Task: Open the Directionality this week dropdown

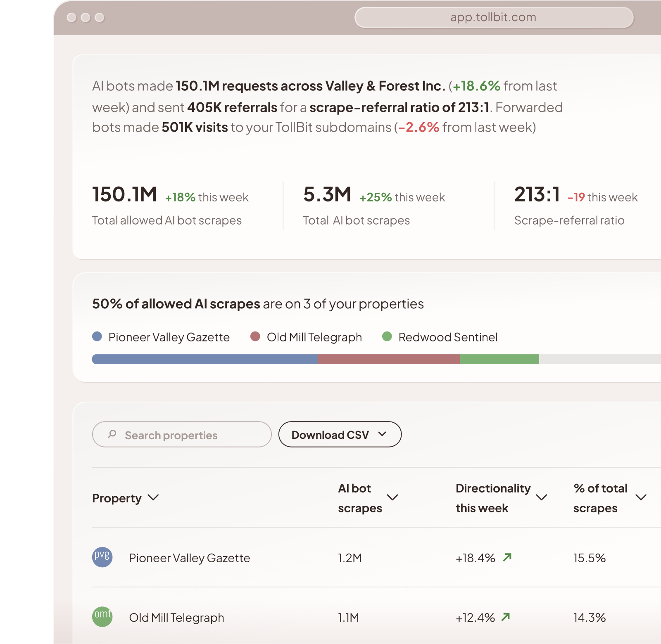Action: pyautogui.click(x=542, y=498)
